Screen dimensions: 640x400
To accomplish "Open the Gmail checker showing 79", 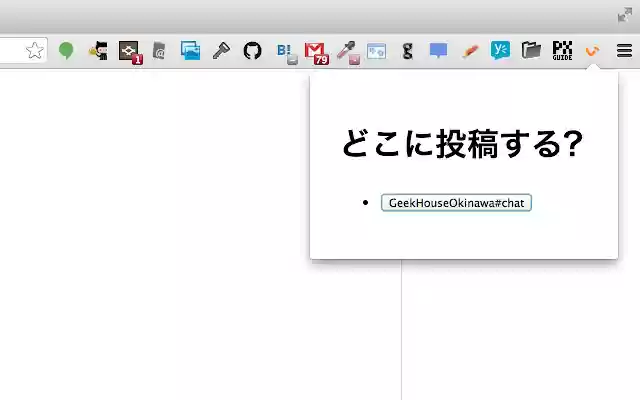I will [316, 53].
